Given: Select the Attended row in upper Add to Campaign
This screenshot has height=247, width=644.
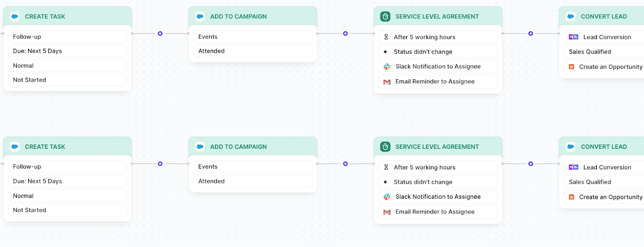Looking at the screenshot, I should click(x=253, y=51).
